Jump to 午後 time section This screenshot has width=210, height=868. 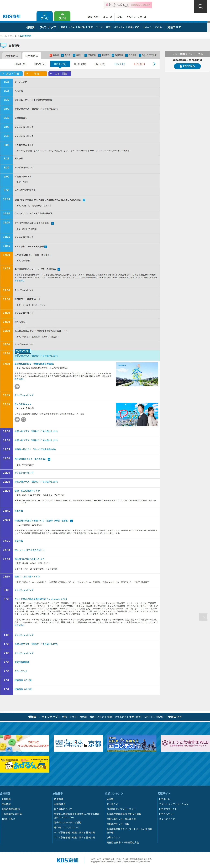point(35,74)
